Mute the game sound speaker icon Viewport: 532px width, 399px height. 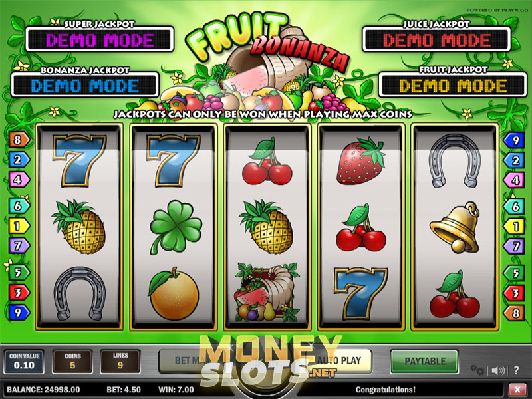497,370
